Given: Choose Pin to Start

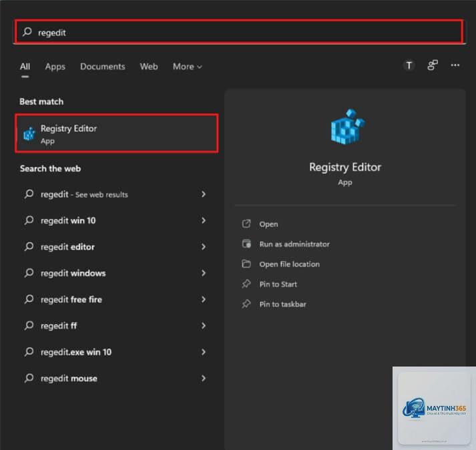Looking at the screenshot, I should pos(278,284).
